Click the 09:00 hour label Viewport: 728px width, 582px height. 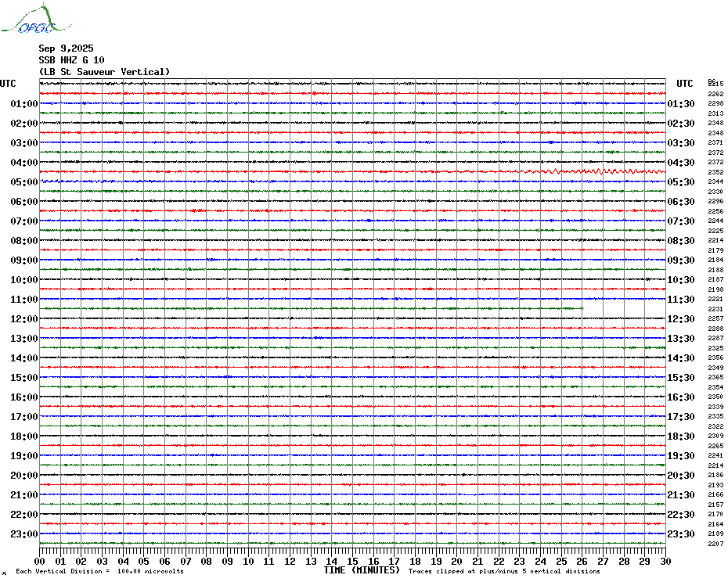24,260
